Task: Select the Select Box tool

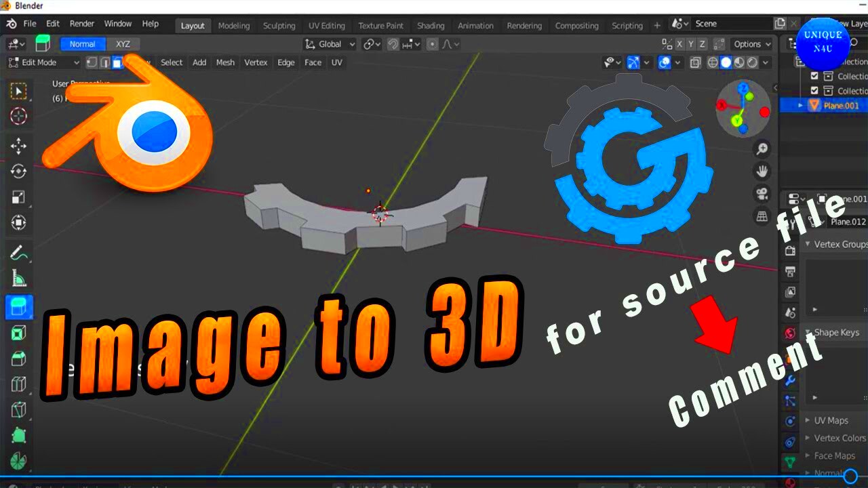Action: (18, 91)
